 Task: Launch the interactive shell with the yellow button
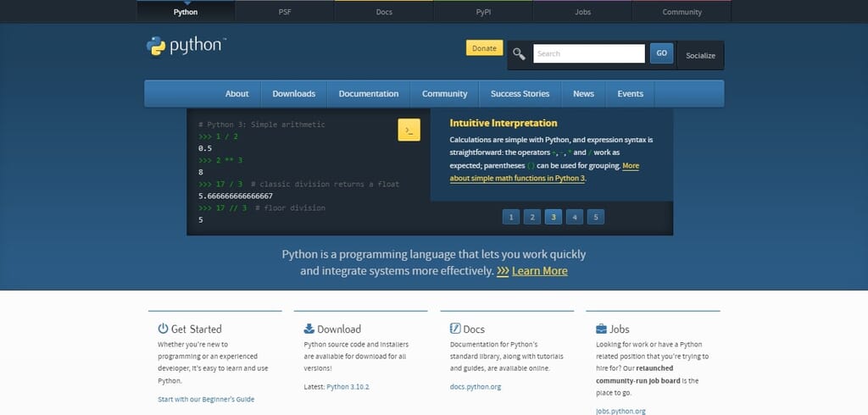[409, 130]
